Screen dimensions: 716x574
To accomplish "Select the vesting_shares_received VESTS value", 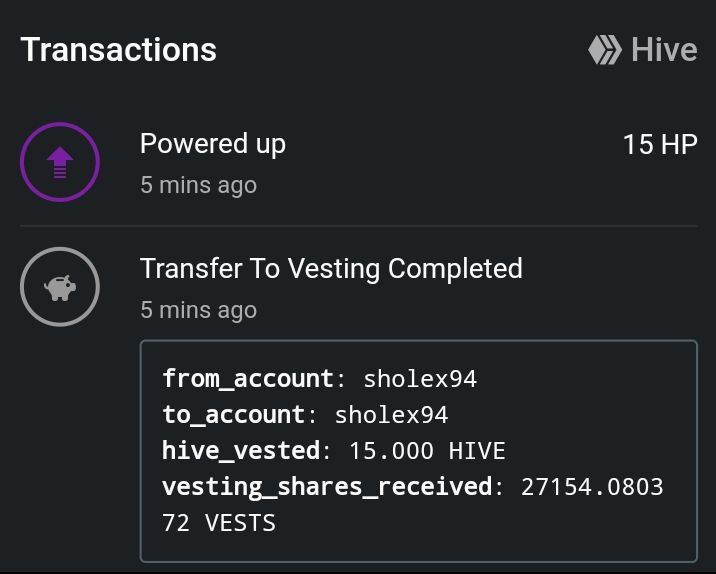I will pyautogui.click(x=413, y=505).
